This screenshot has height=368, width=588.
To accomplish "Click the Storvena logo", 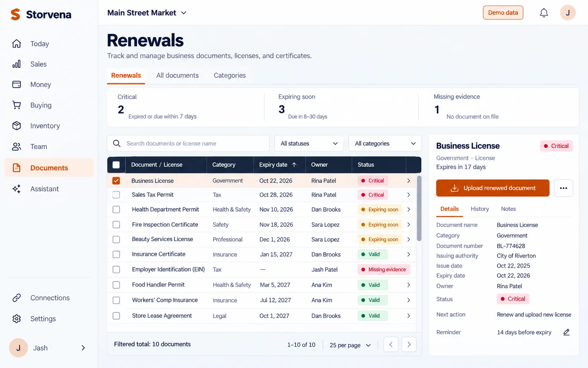I will point(41,14).
